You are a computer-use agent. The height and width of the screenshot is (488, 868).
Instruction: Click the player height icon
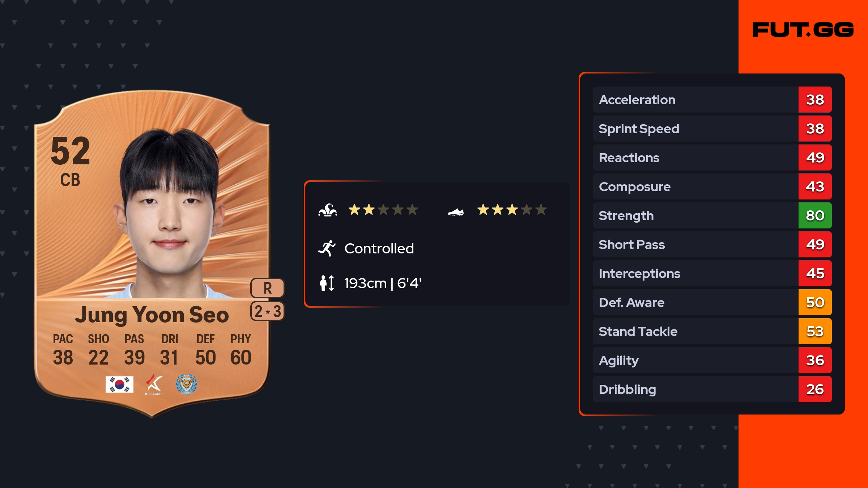[x=327, y=283]
